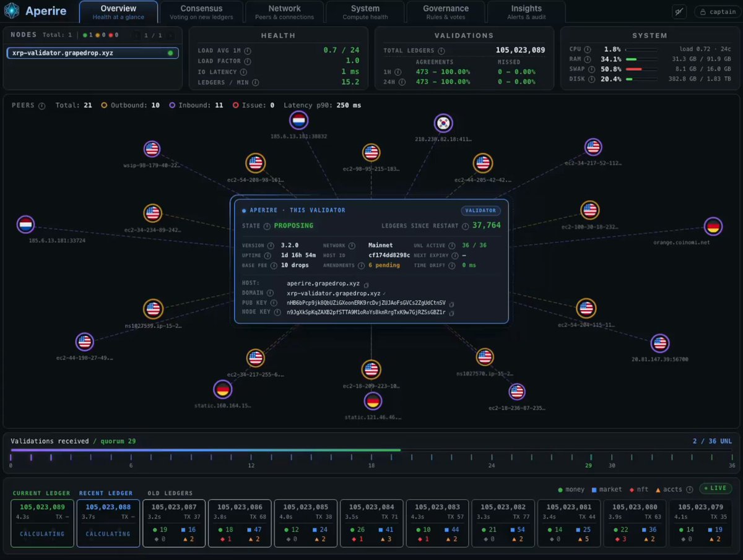Open current ledger 105,023,089 card

pos(42,523)
